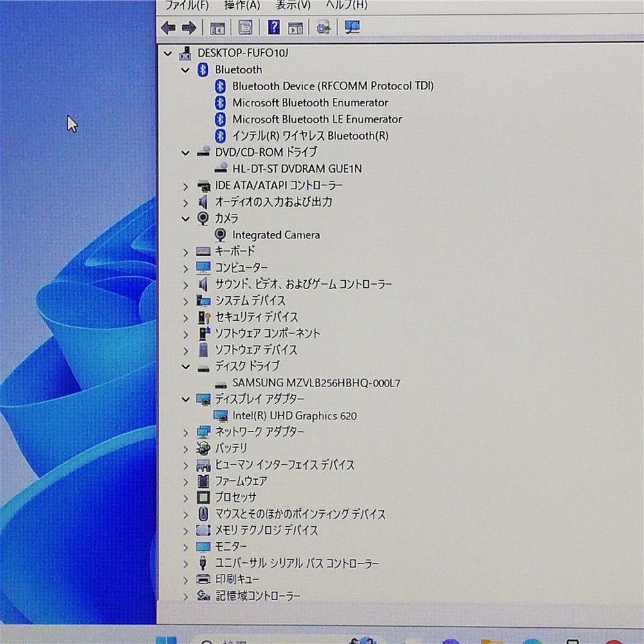Click the scan for hardware changes icon
Screen dimensions: 644x644
click(x=352, y=27)
